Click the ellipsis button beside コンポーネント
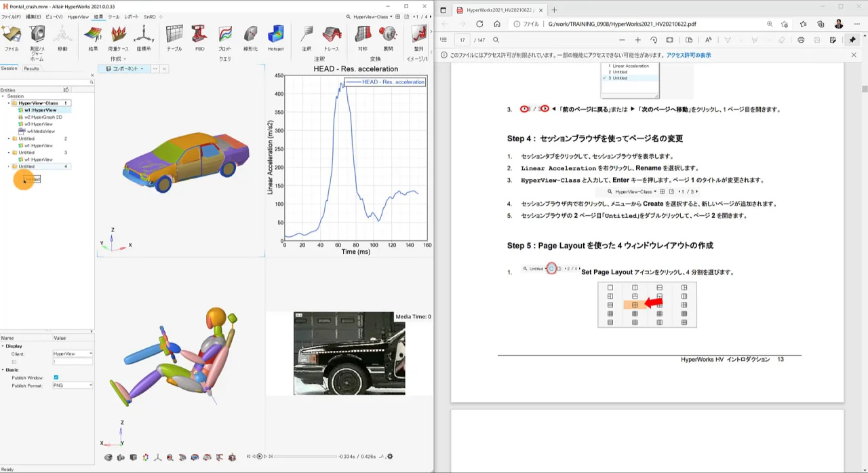The image size is (868, 473). coord(155,69)
